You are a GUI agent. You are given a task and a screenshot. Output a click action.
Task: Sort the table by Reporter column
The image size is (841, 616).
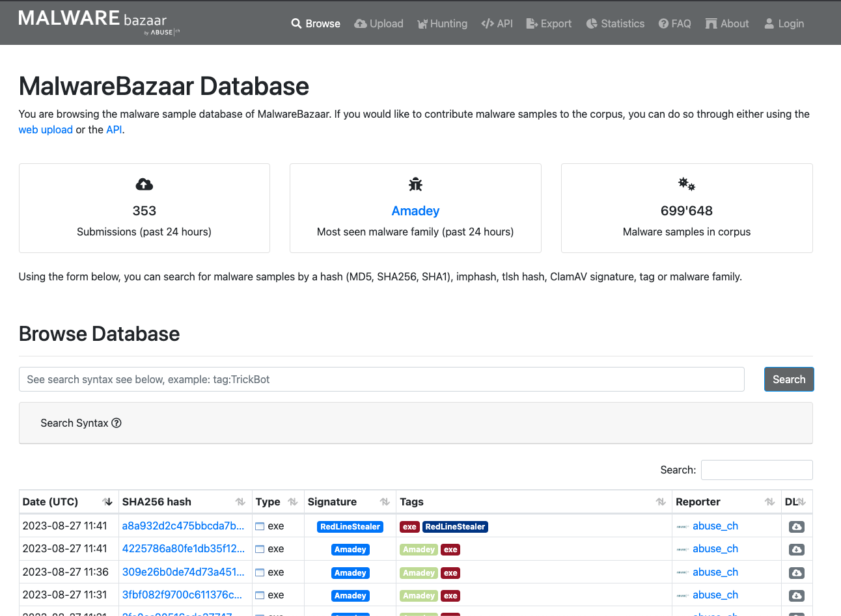click(x=769, y=502)
